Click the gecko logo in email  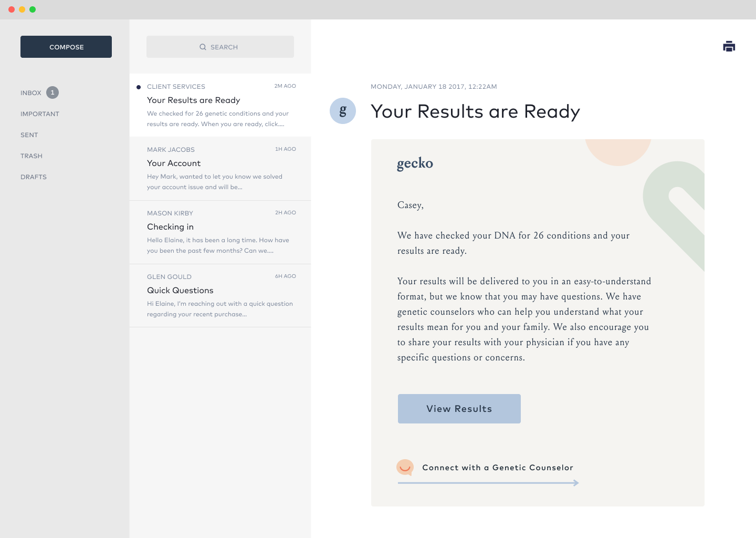tap(415, 163)
